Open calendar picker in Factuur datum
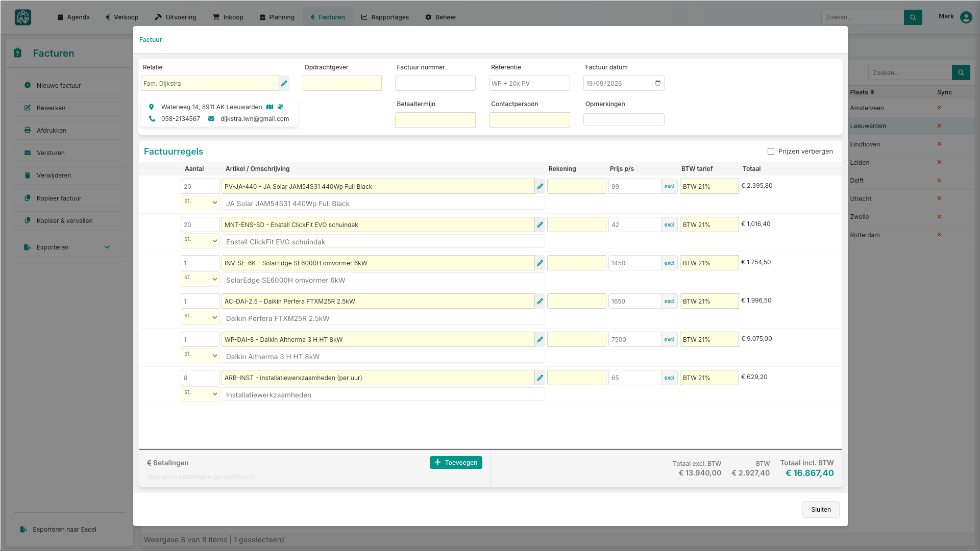This screenshot has width=980, height=551. click(x=658, y=83)
